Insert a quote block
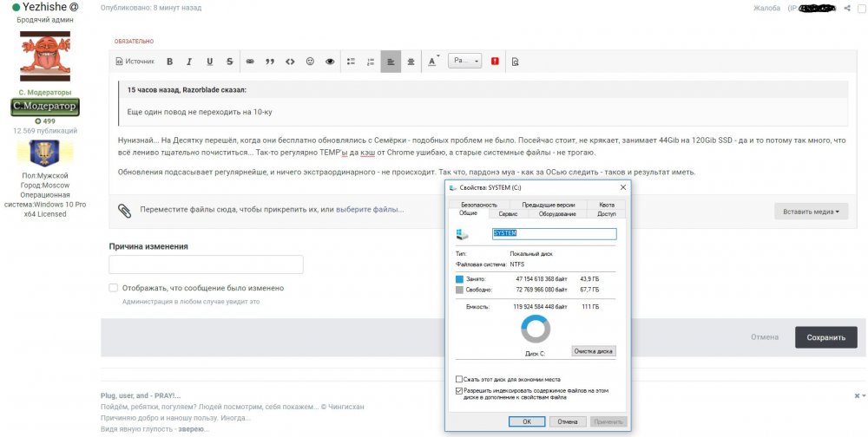868x437 pixels. coord(270,62)
